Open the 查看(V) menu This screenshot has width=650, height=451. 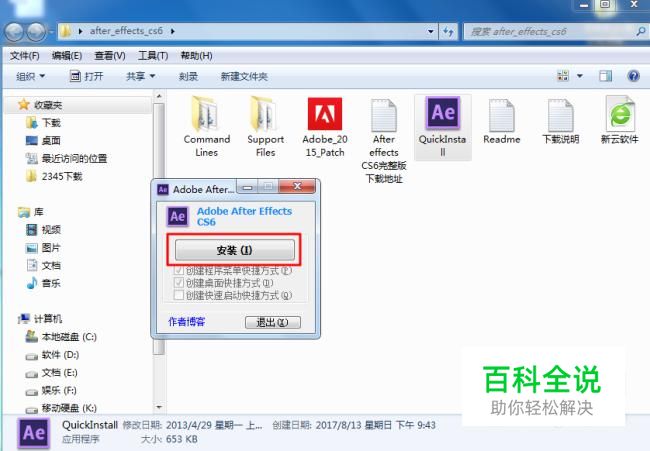[110, 56]
